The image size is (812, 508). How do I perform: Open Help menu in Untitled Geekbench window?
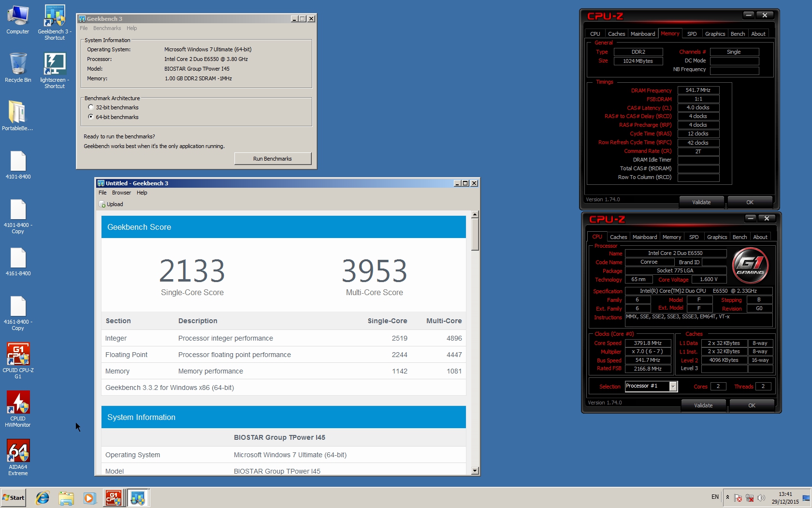coord(142,193)
